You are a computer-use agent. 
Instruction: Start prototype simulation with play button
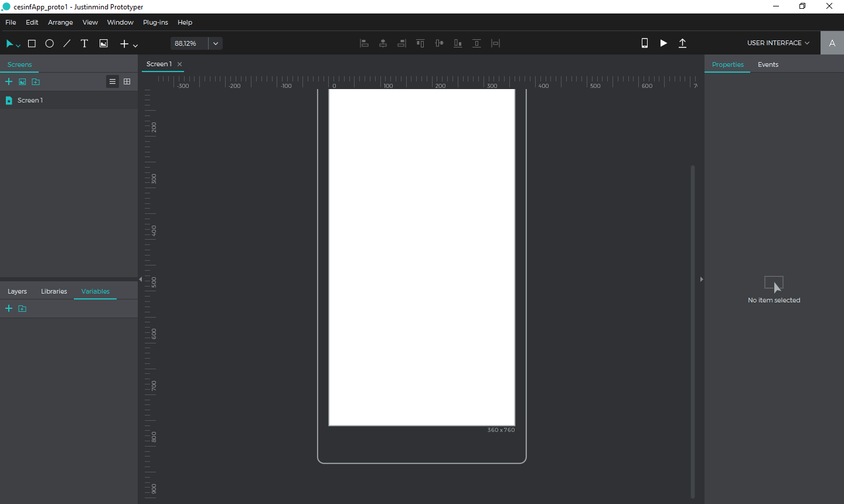click(663, 43)
